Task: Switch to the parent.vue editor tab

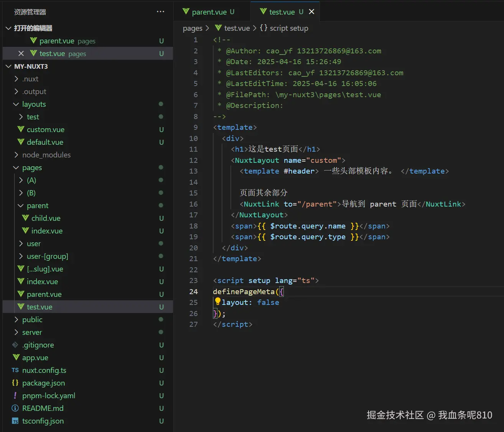Action: [x=212, y=12]
